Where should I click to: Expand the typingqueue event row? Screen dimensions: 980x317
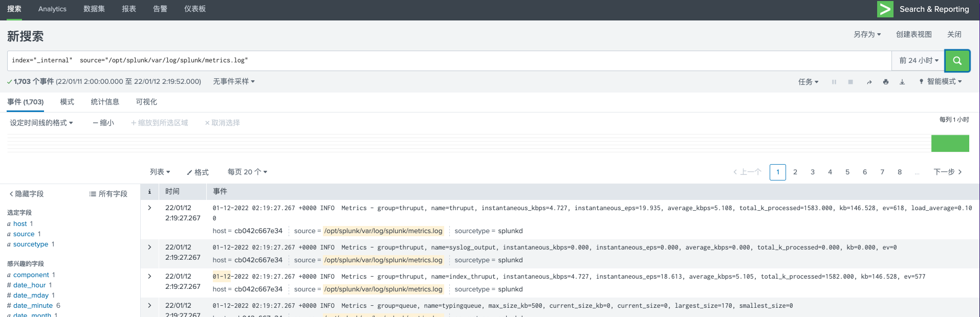tap(149, 305)
